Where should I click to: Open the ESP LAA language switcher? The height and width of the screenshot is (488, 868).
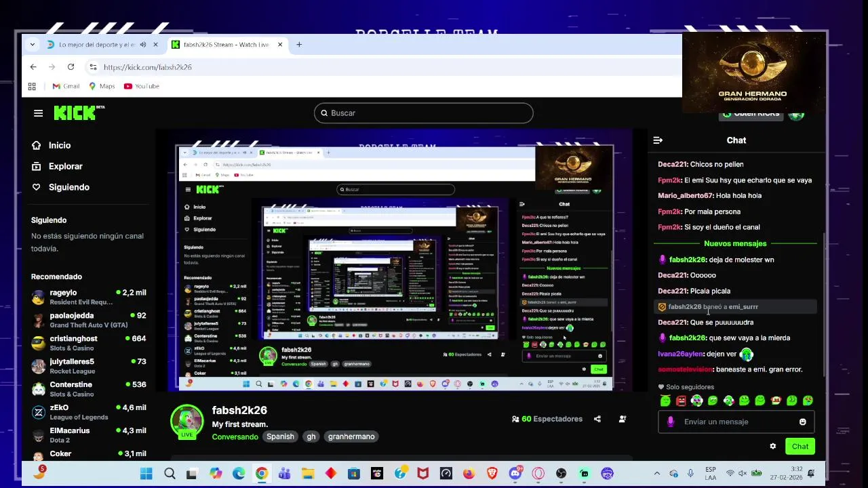[x=710, y=473]
